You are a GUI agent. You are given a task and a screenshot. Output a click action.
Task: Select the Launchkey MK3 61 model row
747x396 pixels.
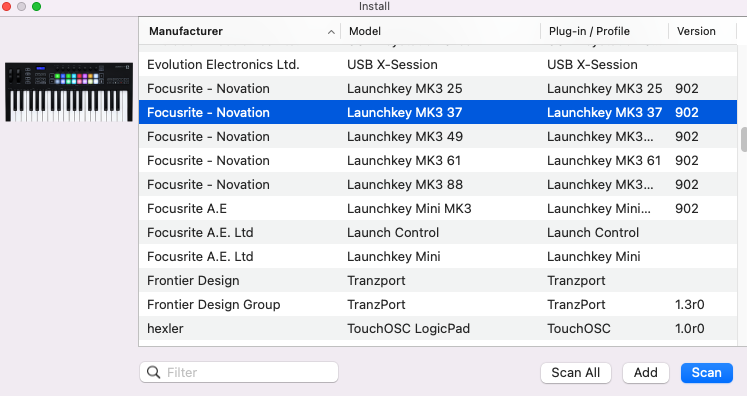tap(438, 160)
